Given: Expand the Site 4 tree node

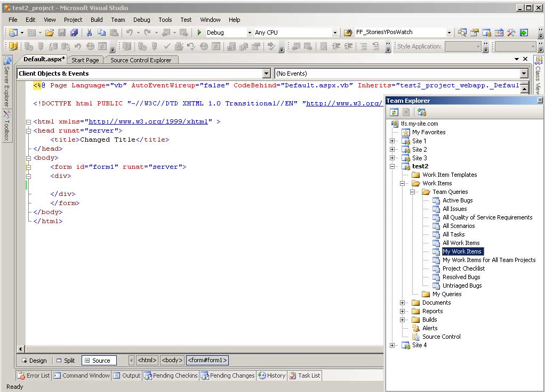Looking at the screenshot, I should click(x=392, y=345).
